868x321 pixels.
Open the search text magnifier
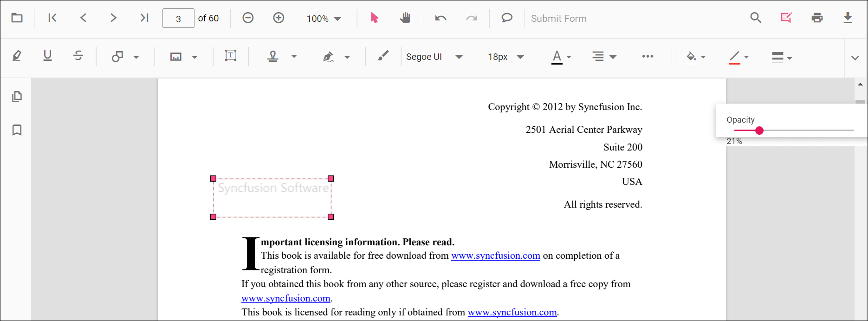[756, 18]
